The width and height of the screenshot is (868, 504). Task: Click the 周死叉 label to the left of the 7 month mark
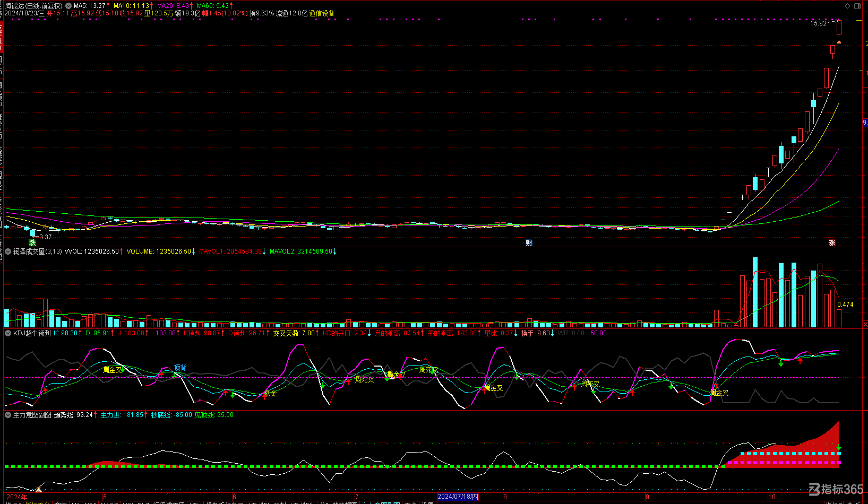coord(365,379)
